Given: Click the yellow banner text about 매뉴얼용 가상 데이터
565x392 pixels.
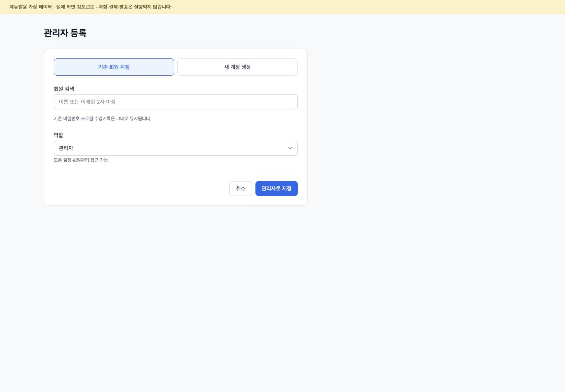Looking at the screenshot, I should pyautogui.click(x=90, y=7).
